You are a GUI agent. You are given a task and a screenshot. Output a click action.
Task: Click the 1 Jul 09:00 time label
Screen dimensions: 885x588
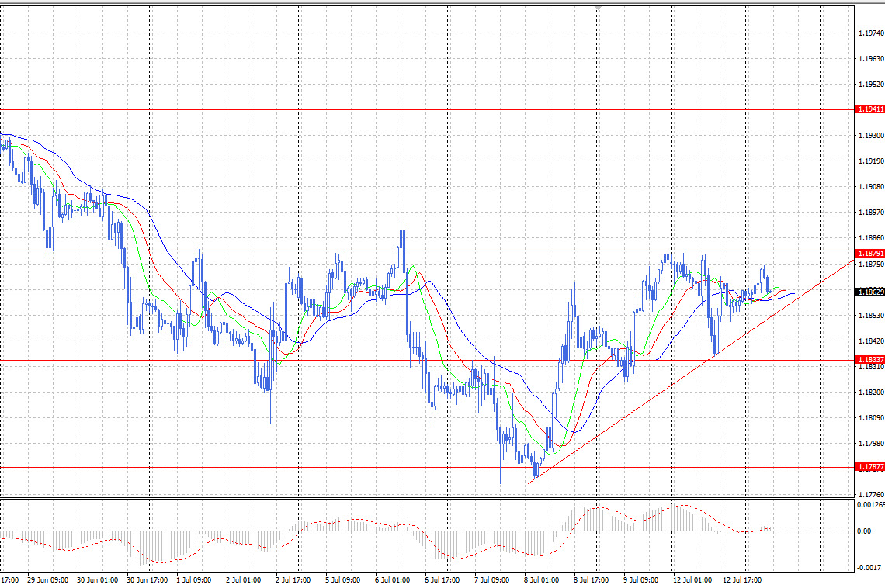coord(193,580)
